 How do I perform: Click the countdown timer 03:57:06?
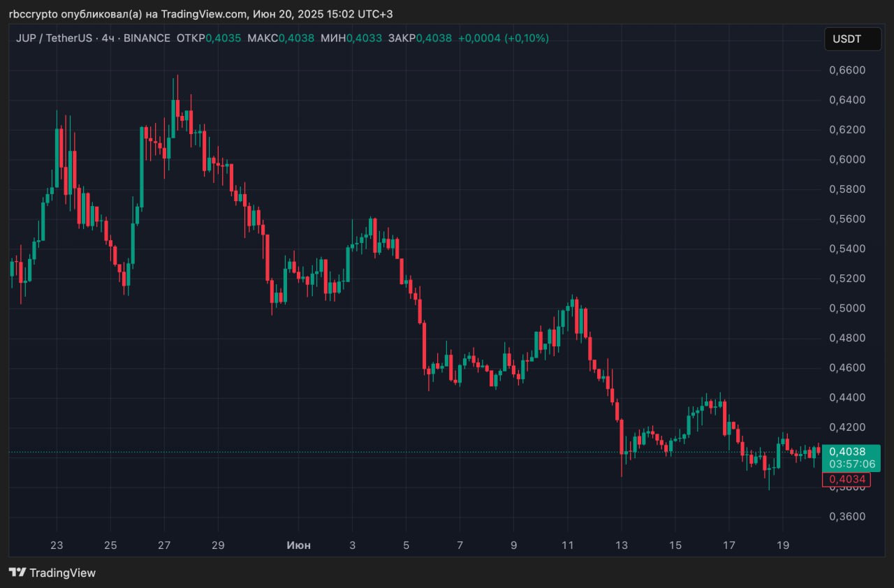coord(851,464)
